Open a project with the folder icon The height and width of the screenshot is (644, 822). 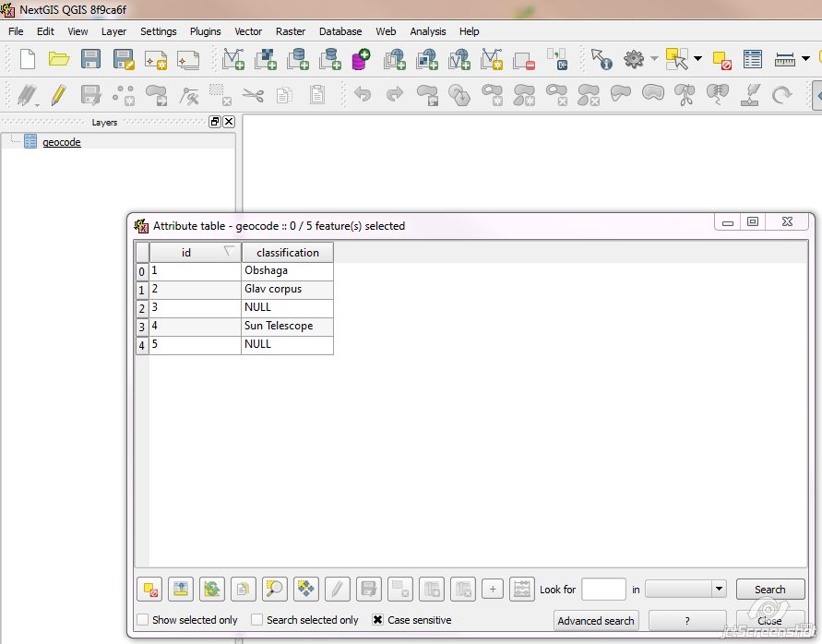pyautogui.click(x=59, y=59)
